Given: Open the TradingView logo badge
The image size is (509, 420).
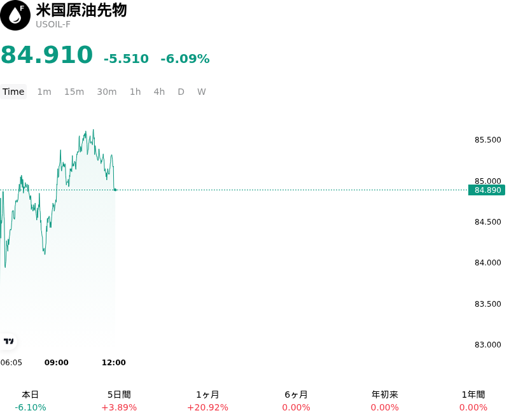Looking at the screenshot, I should tap(8, 341).
